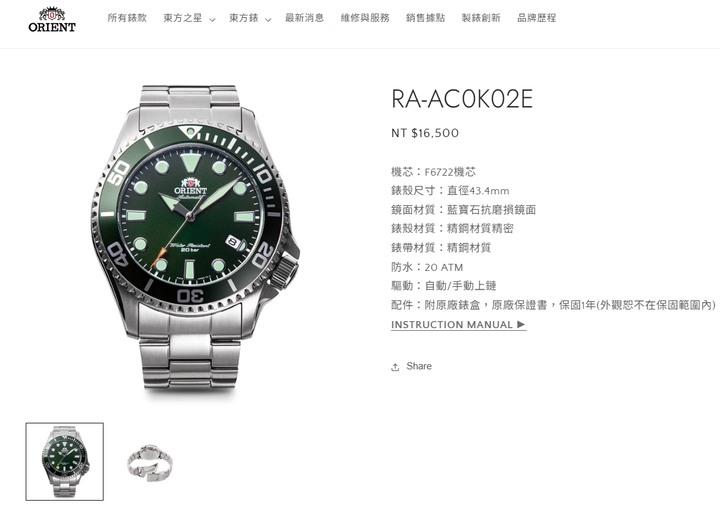
Task: Select the front-view watch thumbnail
Action: 65,462
